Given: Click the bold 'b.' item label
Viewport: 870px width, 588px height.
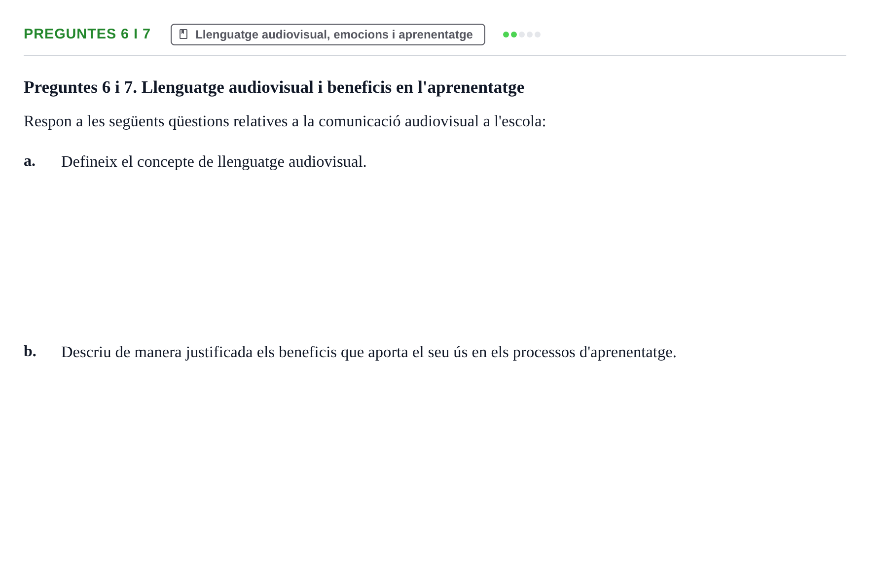Looking at the screenshot, I should point(30,351).
